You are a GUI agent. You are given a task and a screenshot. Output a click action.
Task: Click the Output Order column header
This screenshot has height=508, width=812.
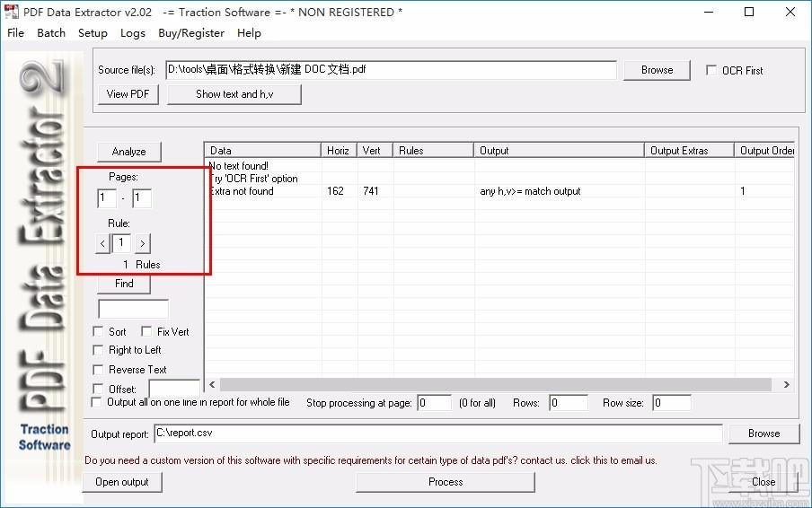click(764, 151)
